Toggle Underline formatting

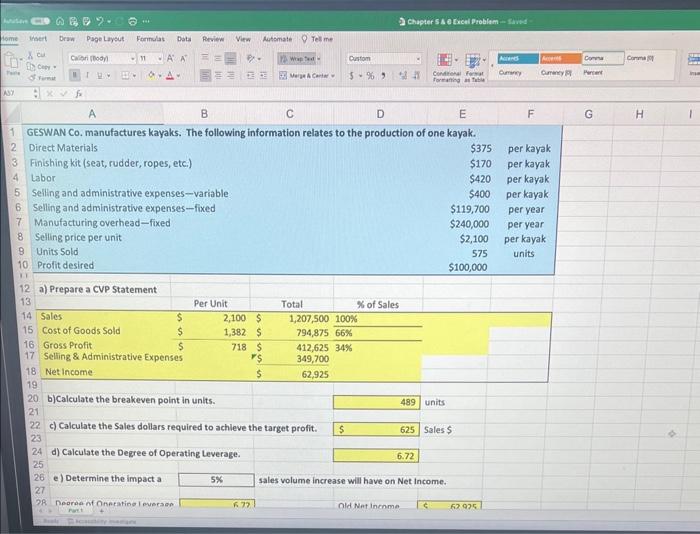click(100, 75)
